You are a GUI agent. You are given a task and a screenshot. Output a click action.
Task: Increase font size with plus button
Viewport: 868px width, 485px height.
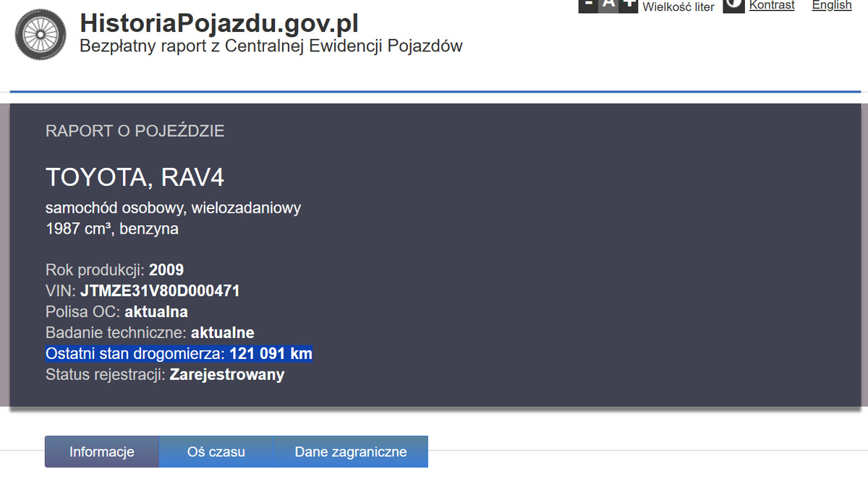tap(629, 6)
